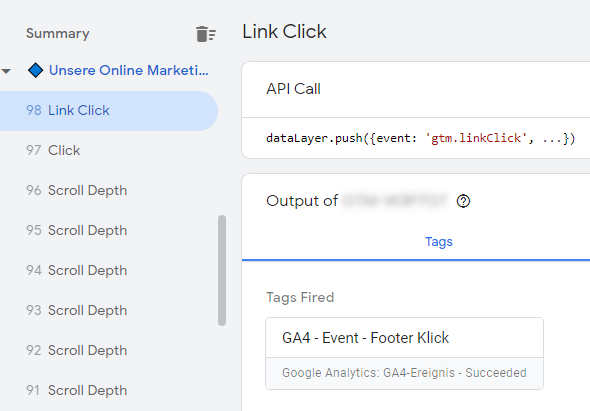Image resolution: width=590 pixels, height=411 pixels.
Task: Select event 92 Scroll Depth
Action: [76, 350]
